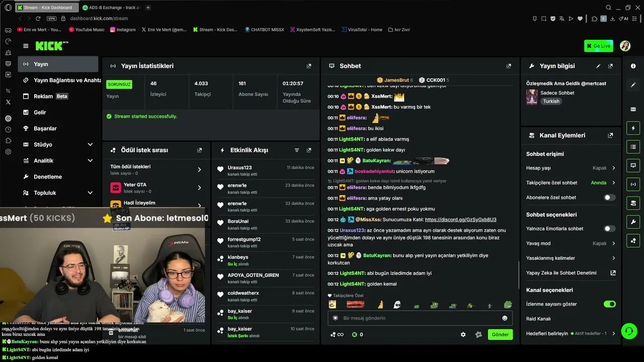Click Uraxus123 in the activity feed
Viewport: 644px width, 362px height.
click(239, 167)
